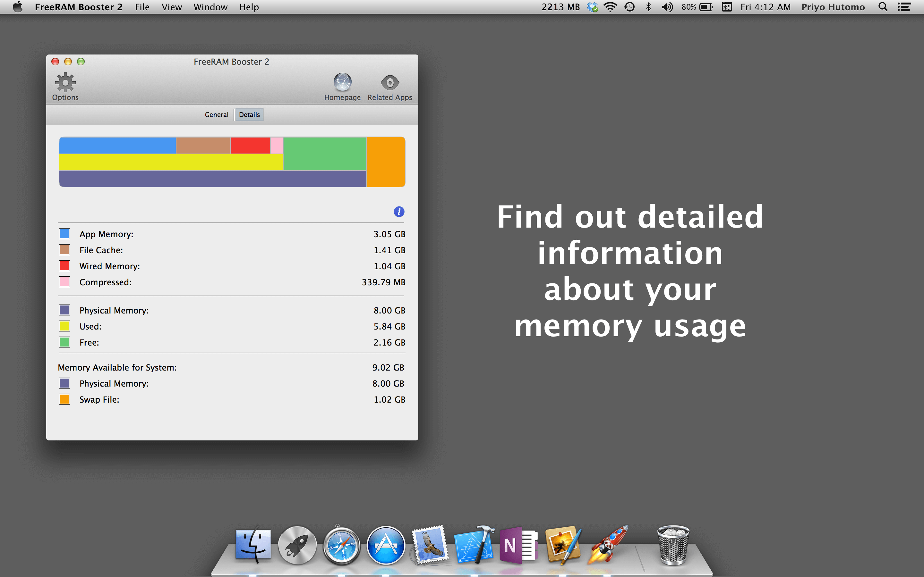Open the Homepage globe icon

click(342, 82)
